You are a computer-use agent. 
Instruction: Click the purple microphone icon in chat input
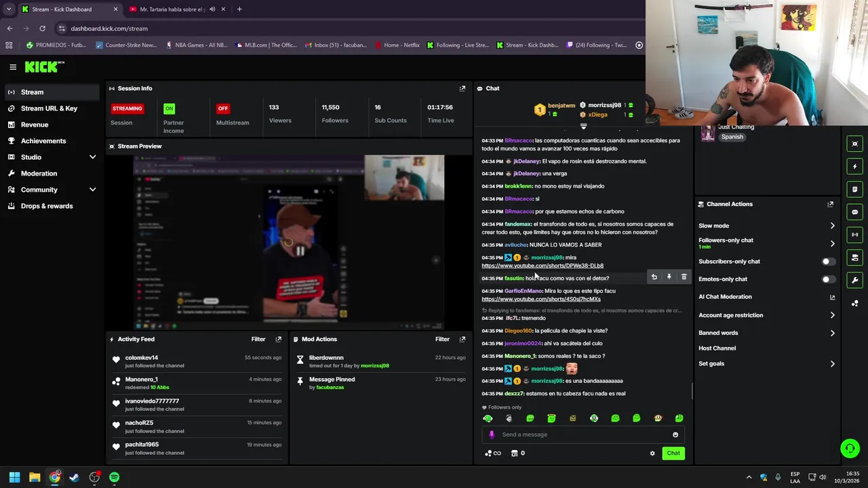click(x=492, y=434)
